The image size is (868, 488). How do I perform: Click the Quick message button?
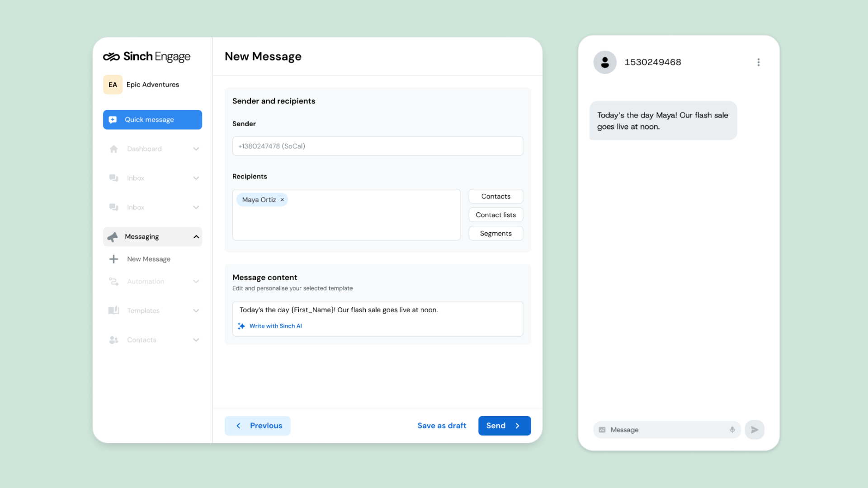pyautogui.click(x=152, y=120)
